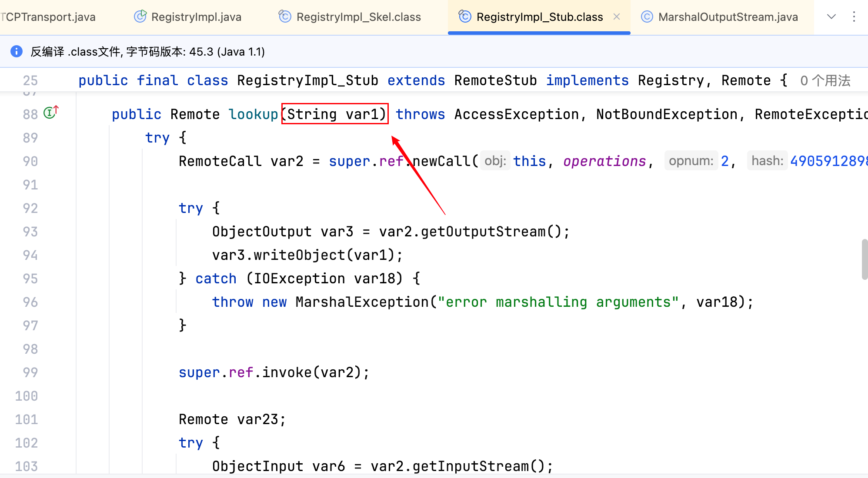
Task: Click the "error marshalling arguments" string
Action: point(558,302)
